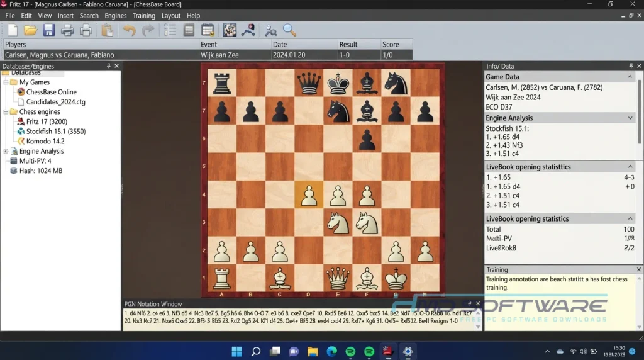This screenshot has height=360, width=644.
Task: Select the Multi-PV: 4 setting
Action: click(35, 161)
